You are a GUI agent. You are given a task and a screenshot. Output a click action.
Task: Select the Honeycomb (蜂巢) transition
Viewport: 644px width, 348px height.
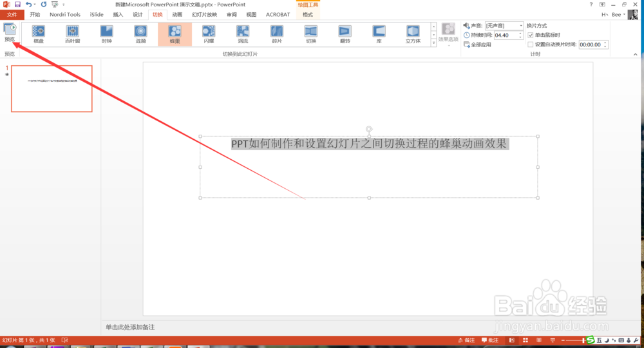point(175,34)
